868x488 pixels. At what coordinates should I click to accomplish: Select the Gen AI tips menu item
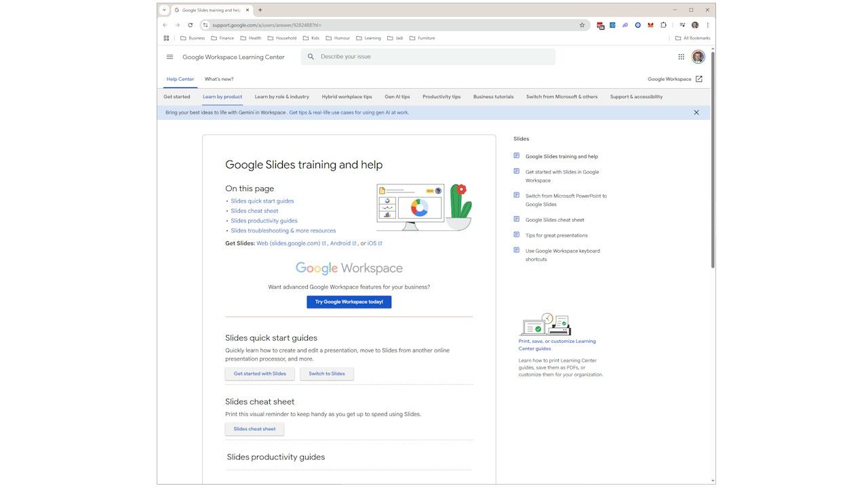coord(397,97)
